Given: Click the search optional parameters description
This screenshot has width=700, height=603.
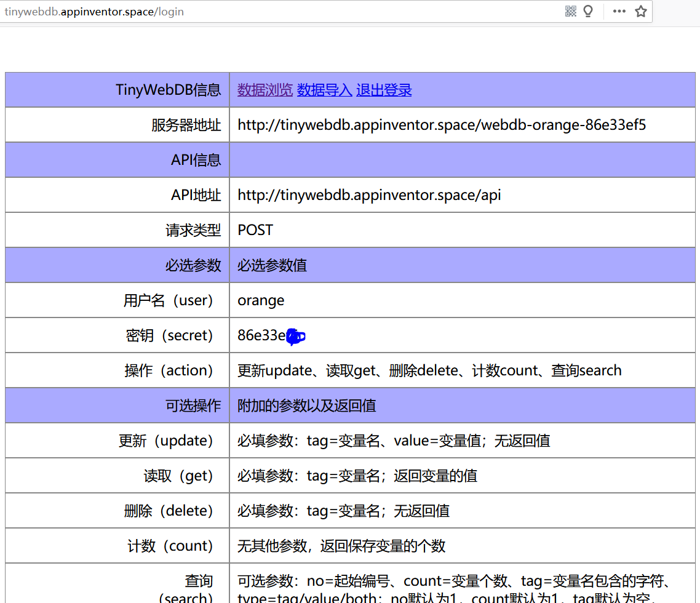Looking at the screenshot, I should (x=455, y=589).
